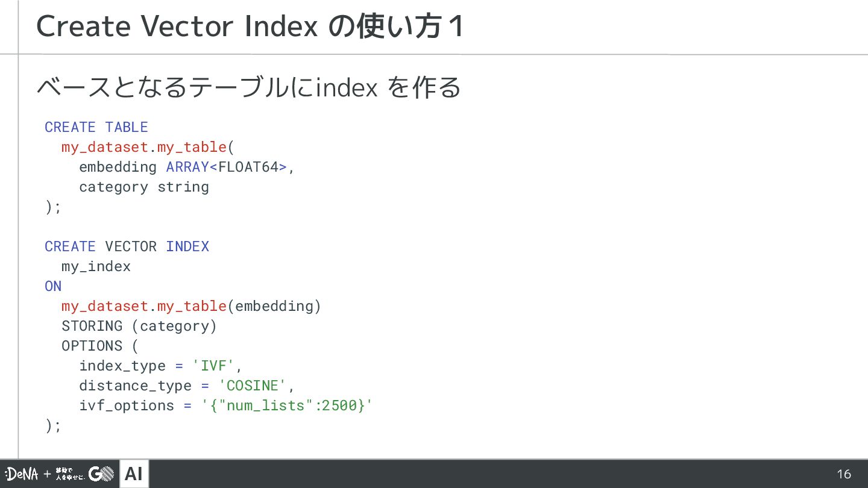Image resolution: width=868 pixels, height=488 pixels.
Task: Click "my_dataset.my_table(embedding)" line
Action: pos(192,306)
